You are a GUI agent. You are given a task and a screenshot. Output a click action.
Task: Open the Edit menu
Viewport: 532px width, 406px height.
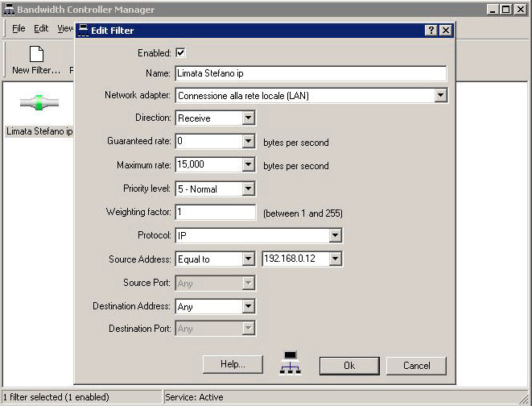point(41,28)
